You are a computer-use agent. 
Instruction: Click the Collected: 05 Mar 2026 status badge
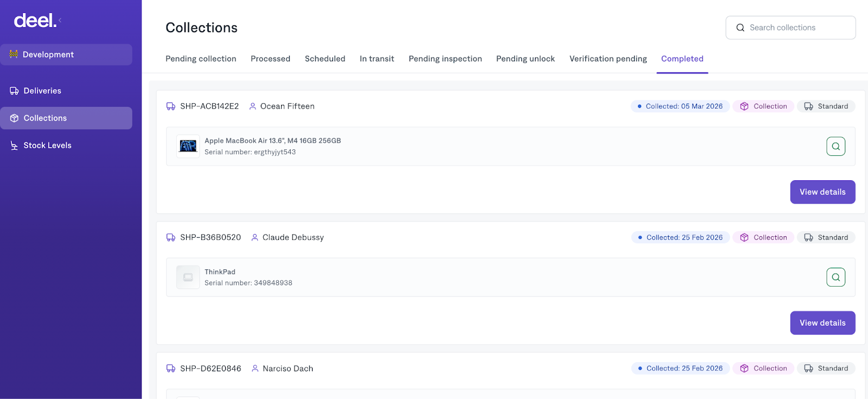680,106
